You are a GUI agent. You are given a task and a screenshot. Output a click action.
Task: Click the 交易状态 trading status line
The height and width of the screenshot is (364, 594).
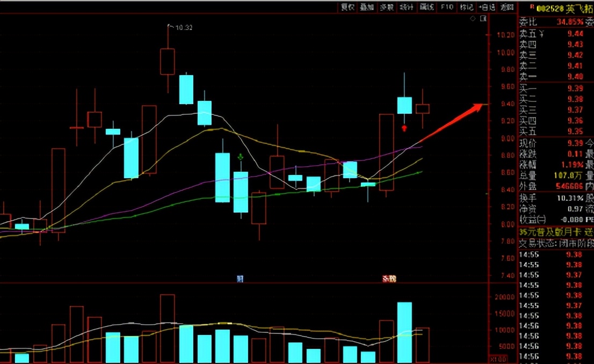coord(556,243)
